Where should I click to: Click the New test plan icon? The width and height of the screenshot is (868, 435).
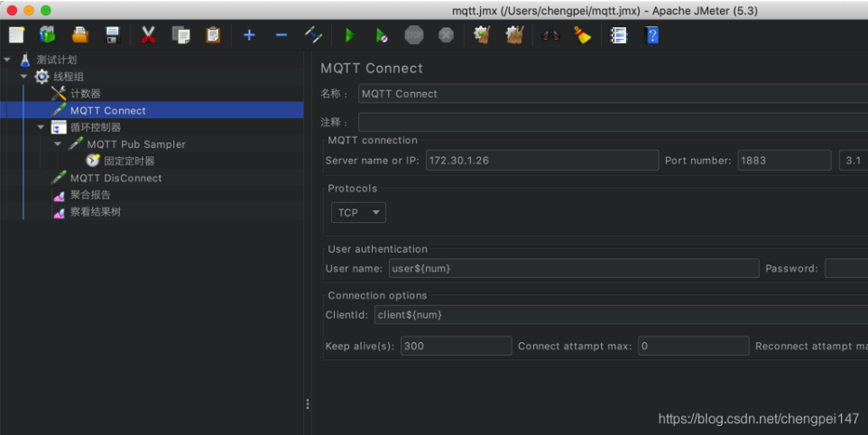16,35
